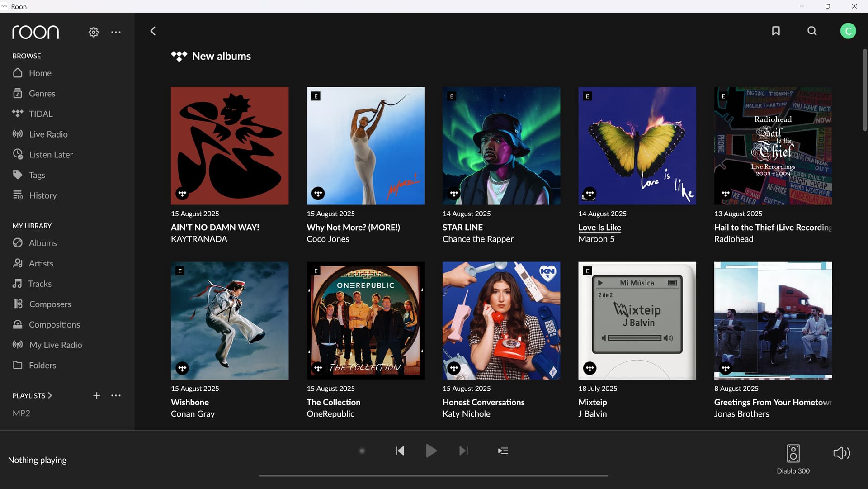Skip to the next track

(x=463, y=451)
